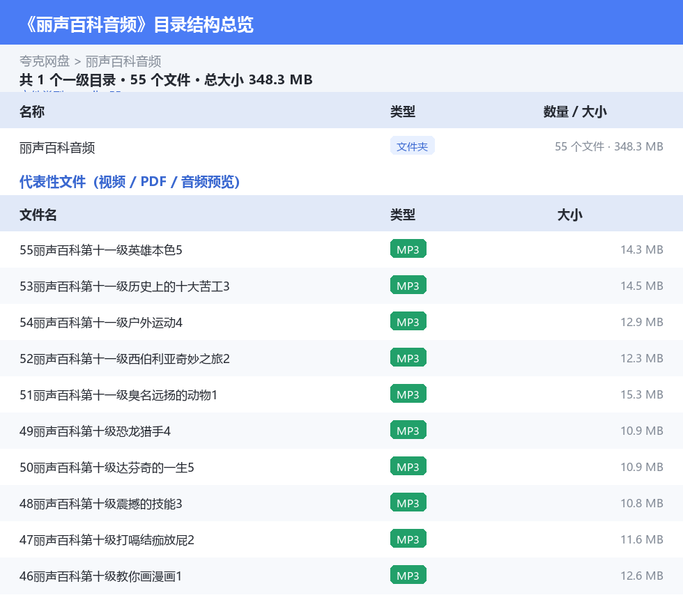Click the 夸克网盘 breadcrumb text

pyautogui.click(x=45, y=61)
